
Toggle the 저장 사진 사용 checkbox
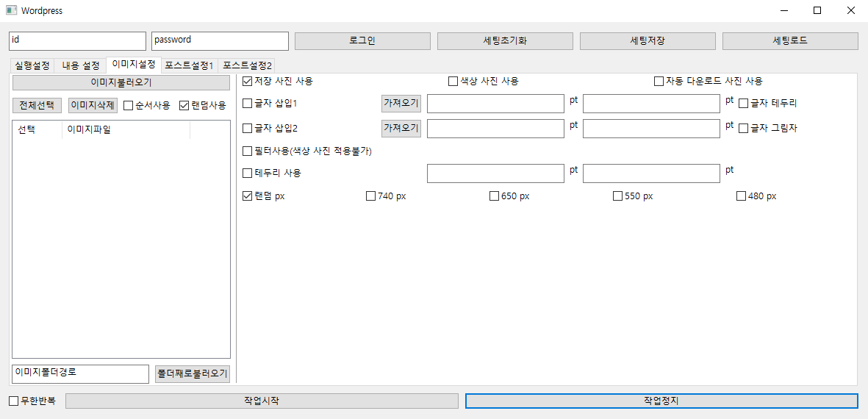[x=248, y=81]
